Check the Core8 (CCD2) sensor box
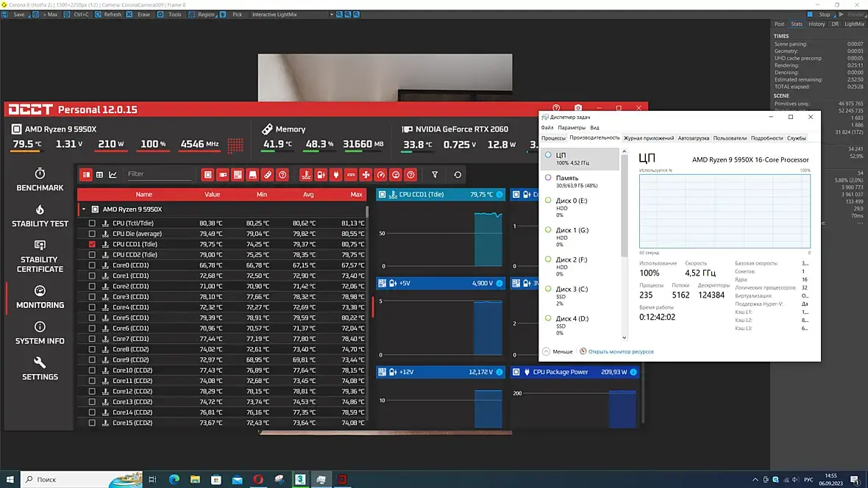 [x=92, y=349]
